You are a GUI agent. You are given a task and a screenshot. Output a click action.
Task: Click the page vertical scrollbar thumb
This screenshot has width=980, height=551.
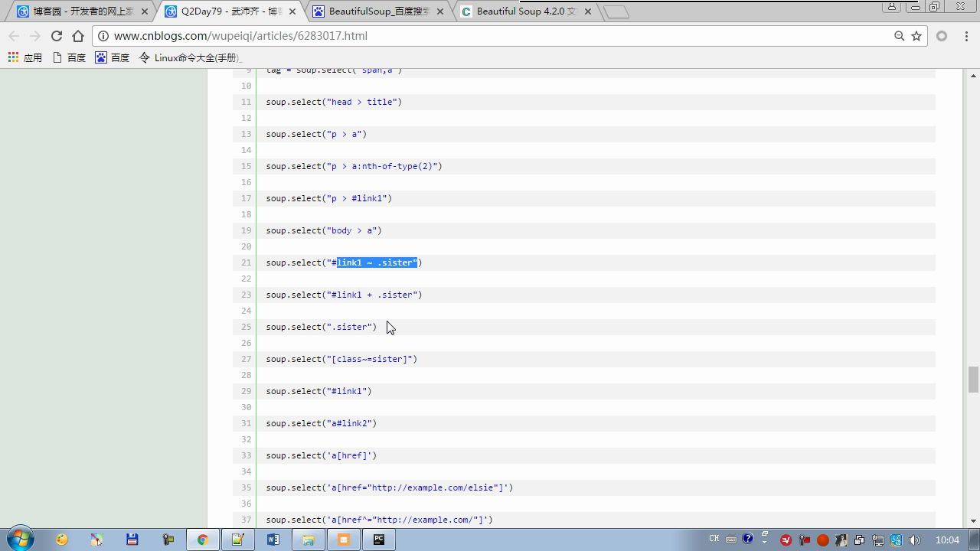(973, 379)
